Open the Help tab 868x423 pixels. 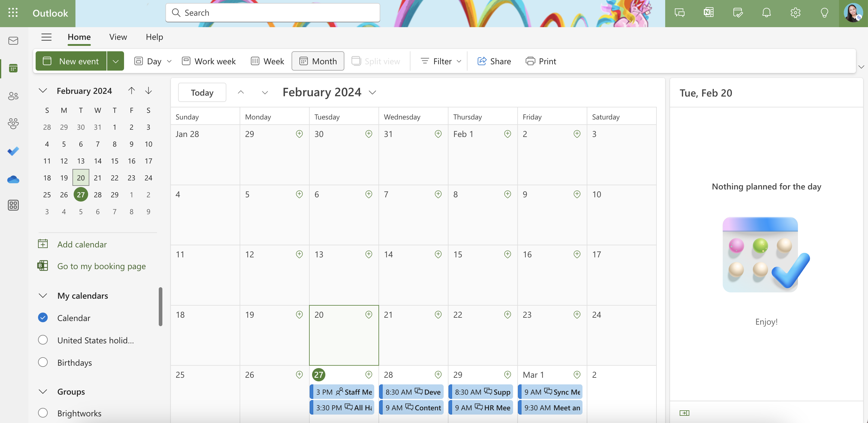[x=154, y=37]
